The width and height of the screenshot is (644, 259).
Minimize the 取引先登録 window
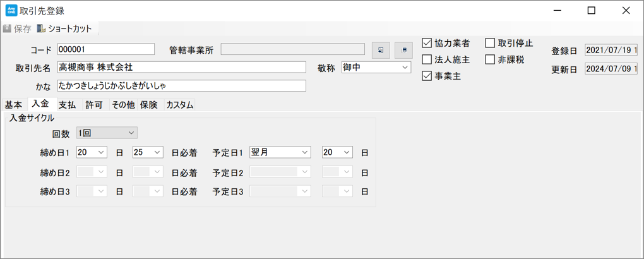(557, 11)
